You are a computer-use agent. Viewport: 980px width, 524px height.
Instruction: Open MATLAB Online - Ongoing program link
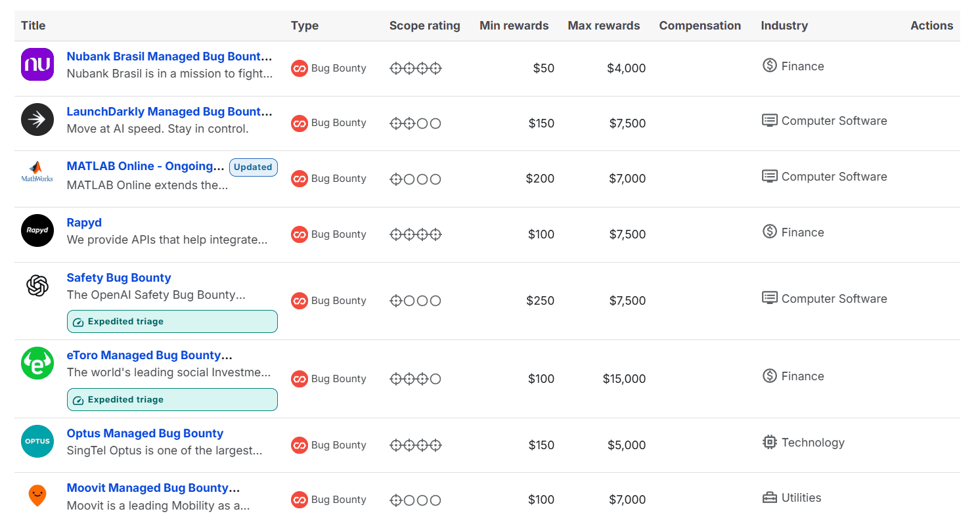pos(146,167)
